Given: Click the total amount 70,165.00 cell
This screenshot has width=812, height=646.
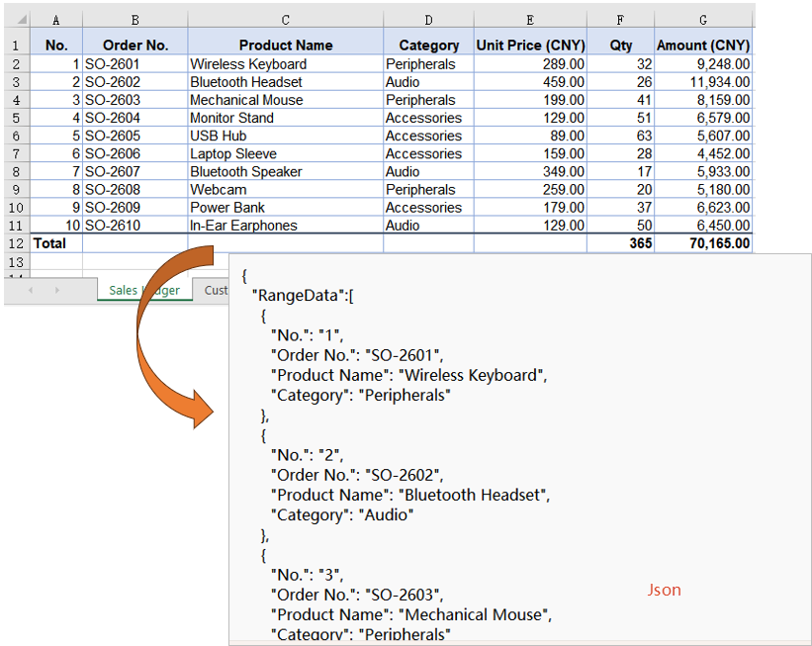Looking at the screenshot, I should pyautogui.click(x=703, y=243).
